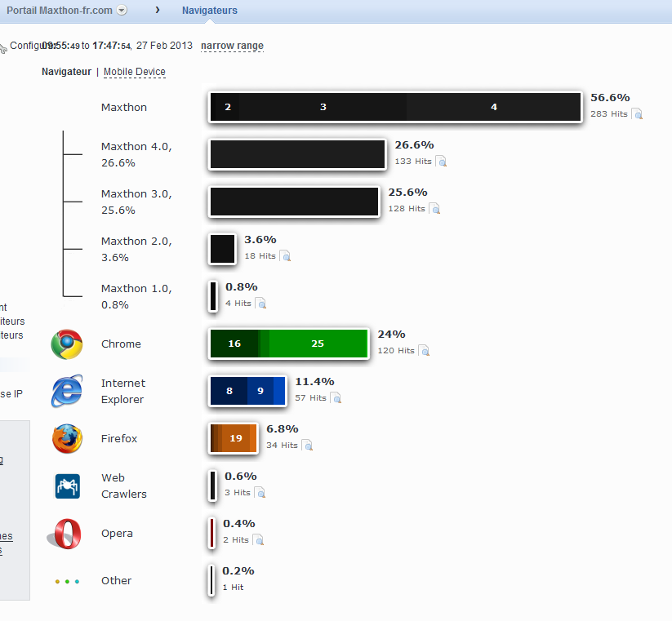Image resolution: width=672 pixels, height=621 pixels.
Task: Click the '27 Feb 2013' date
Action: 164,46
